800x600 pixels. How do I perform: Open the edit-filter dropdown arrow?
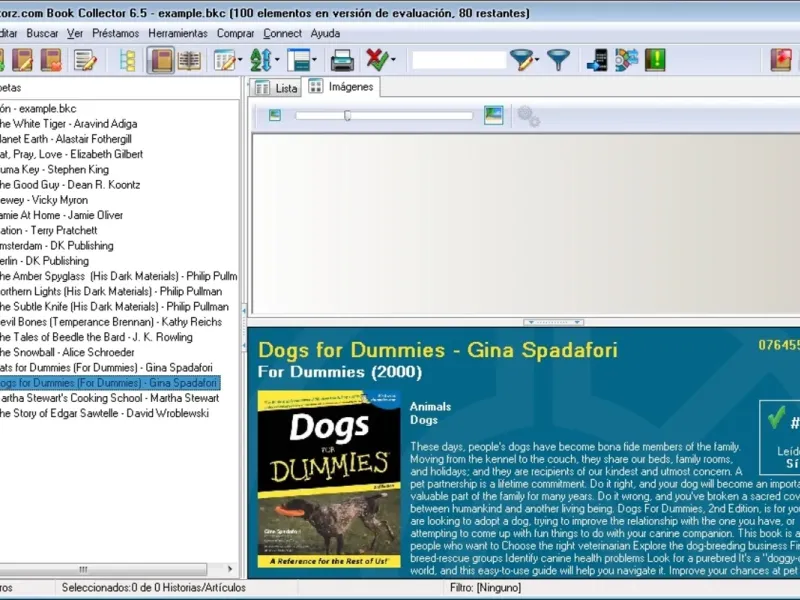[x=537, y=60]
